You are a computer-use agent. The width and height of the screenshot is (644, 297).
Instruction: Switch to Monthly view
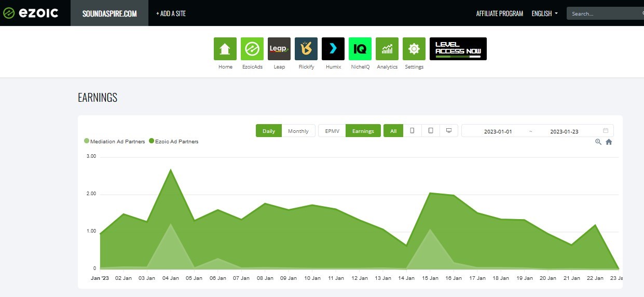(x=298, y=131)
